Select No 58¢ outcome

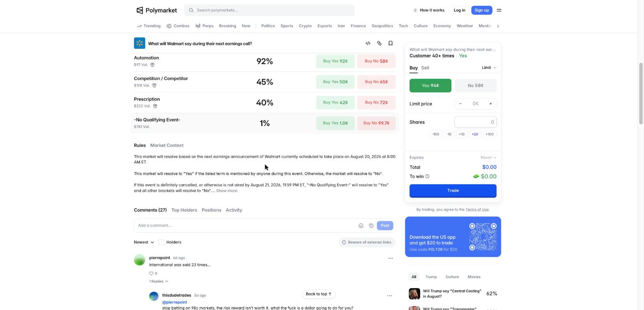[x=476, y=86]
